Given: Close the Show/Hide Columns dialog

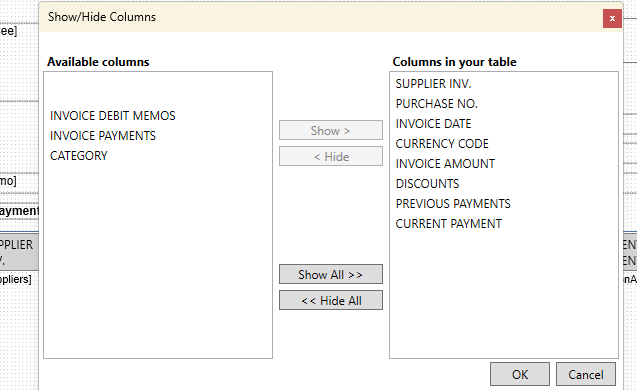Looking at the screenshot, I should coord(612,18).
